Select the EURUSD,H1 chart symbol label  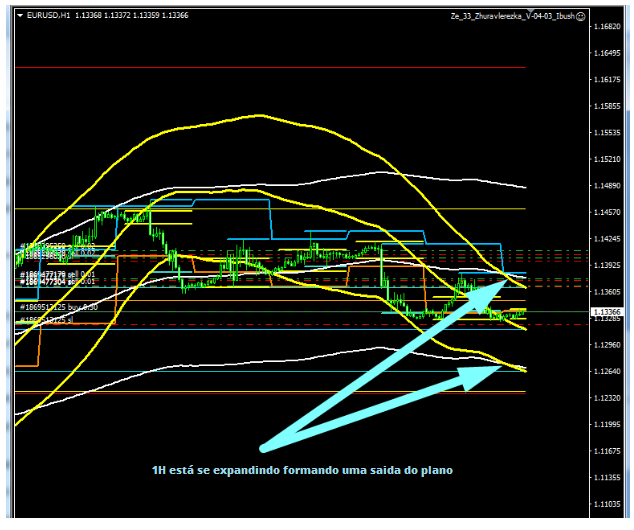[50, 16]
